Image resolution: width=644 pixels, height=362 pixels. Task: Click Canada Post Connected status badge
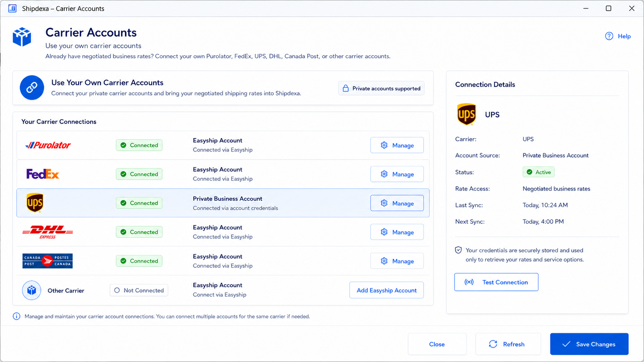(139, 261)
